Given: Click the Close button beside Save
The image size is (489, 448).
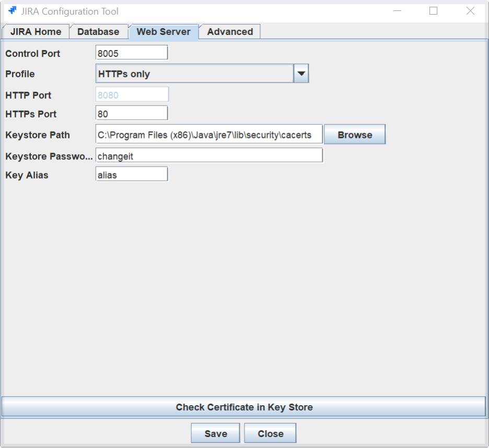Looking at the screenshot, I should pyautogui.click(x=270, y=433).
